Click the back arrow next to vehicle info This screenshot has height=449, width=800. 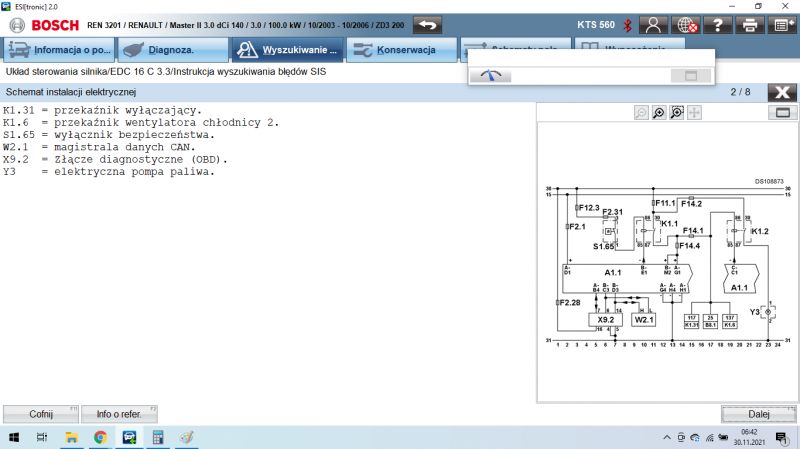pyautogui.click(x=428, y=25)
